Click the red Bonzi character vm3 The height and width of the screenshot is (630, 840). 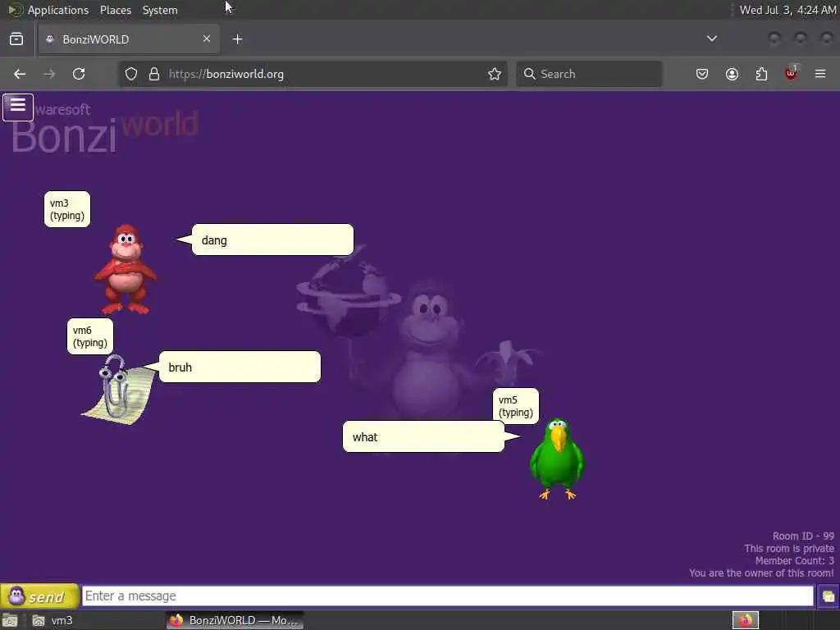click(x=126, y=269)
